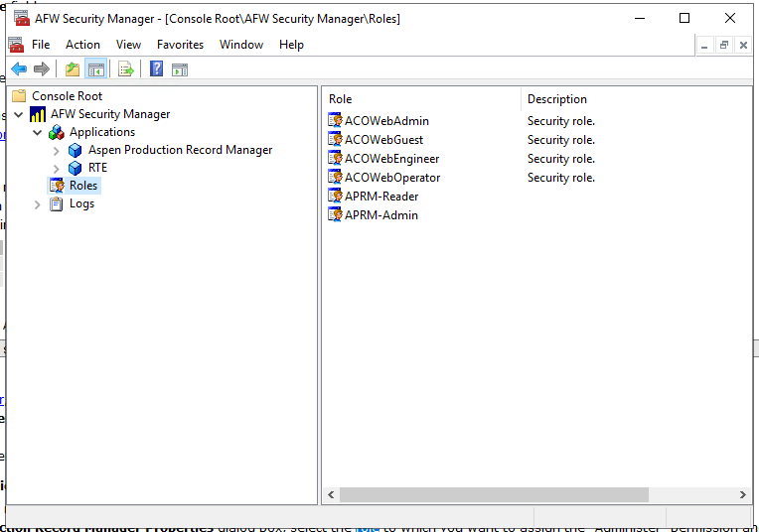Viewport: 759px width, 532px height.
Task: Open the Favorites menu
Action: click(x=180, y=45)
